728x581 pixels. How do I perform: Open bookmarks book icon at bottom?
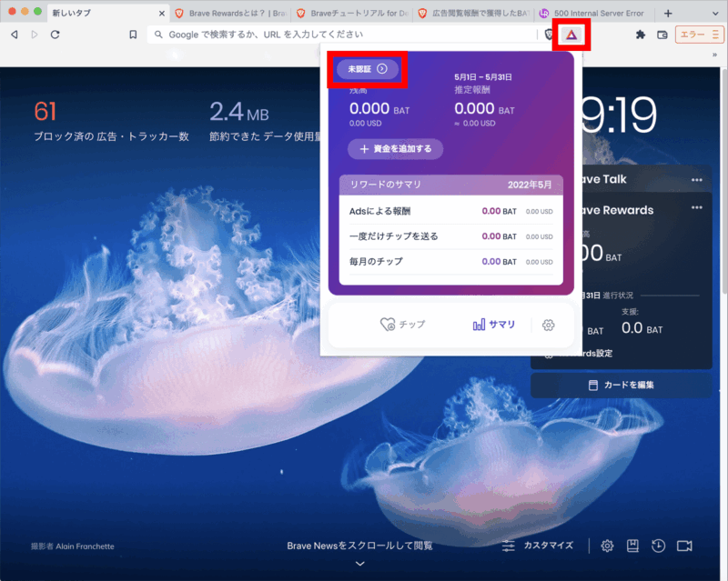pyautogui.click(x=632, y=546)
